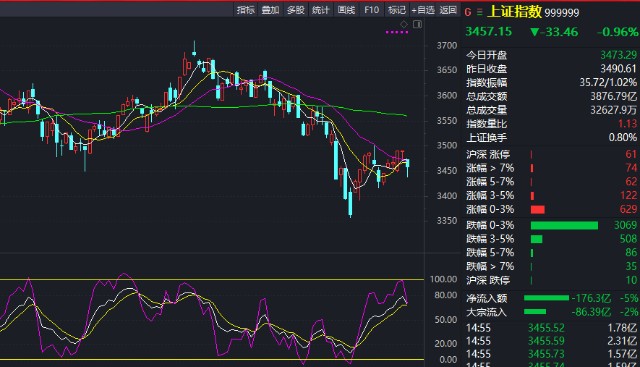Click the percent change -0.96%
Image resolution: width=640 pixels, height=367 pixels.
pyautogui.click(x=617, y=32)
